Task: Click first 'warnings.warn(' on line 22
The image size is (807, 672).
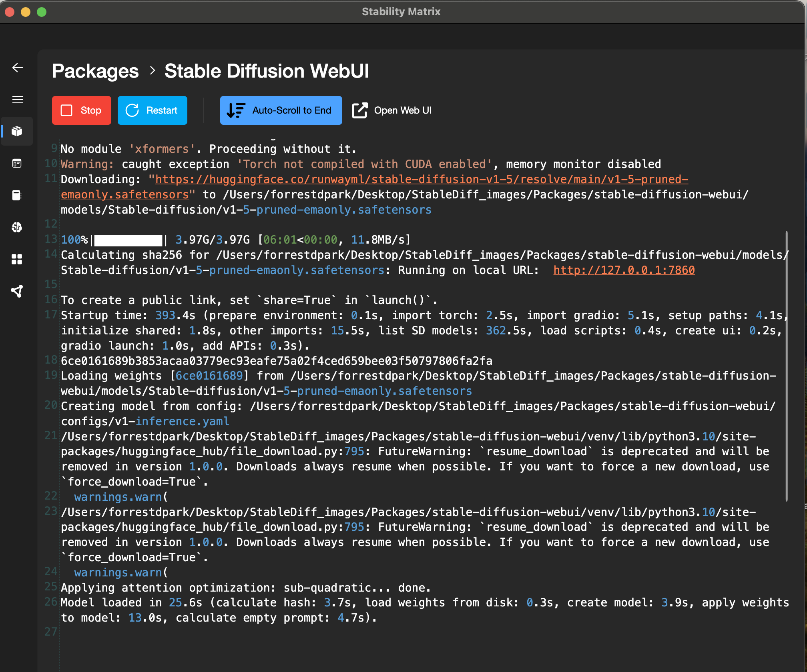Action: [121, 497]
